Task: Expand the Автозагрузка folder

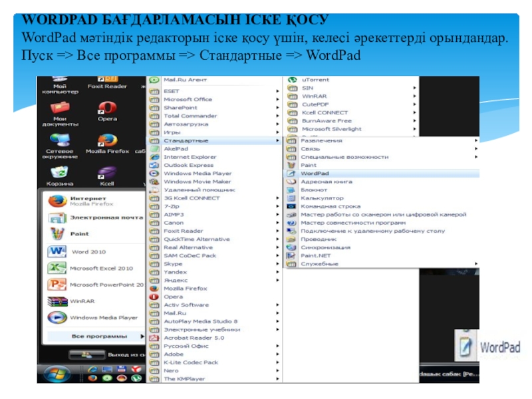Action: pyautogui.click(x=214, y=124)
